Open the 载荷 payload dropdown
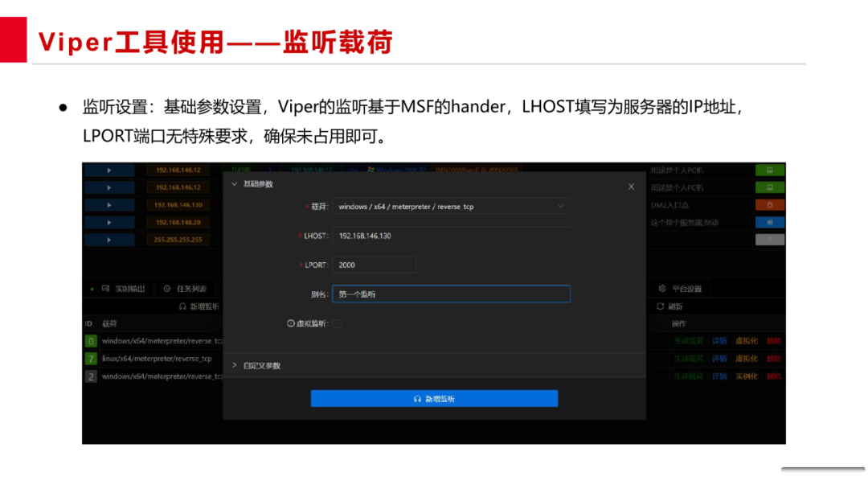Viewport: 868px width, 489px height. coord(451,207)
